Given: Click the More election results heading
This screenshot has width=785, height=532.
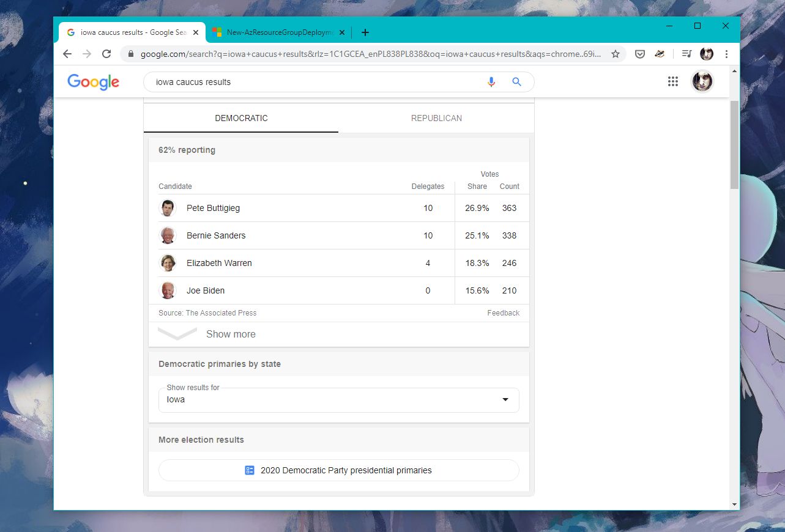Looking at the screenshot, I should 201,440.
